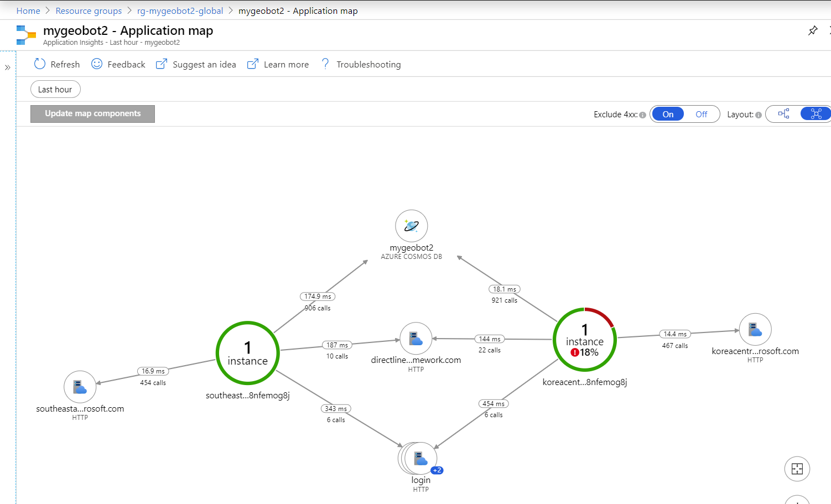The image size is (831, 504).
Task: Pin the Application map to dashboard
Action: 813,30
